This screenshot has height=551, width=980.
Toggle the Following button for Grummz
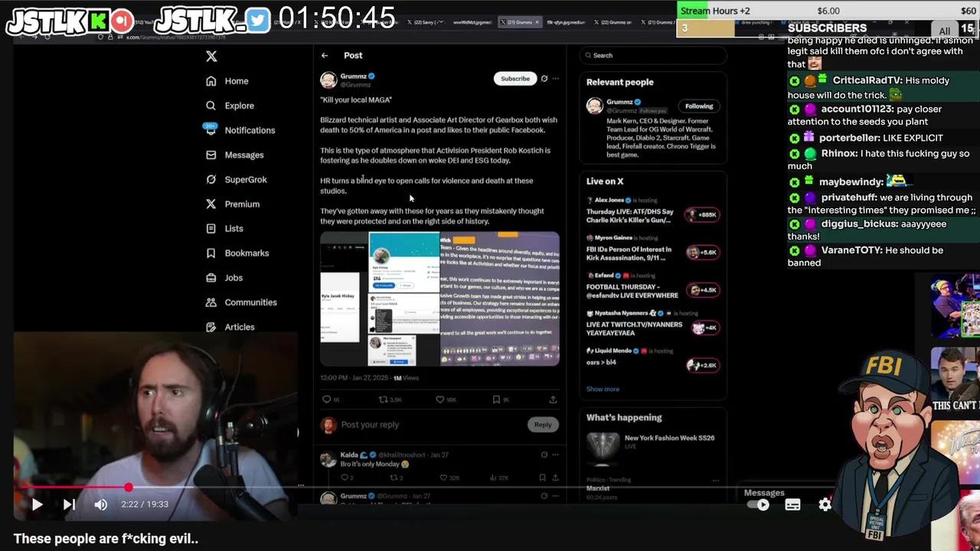click(699, 106)
